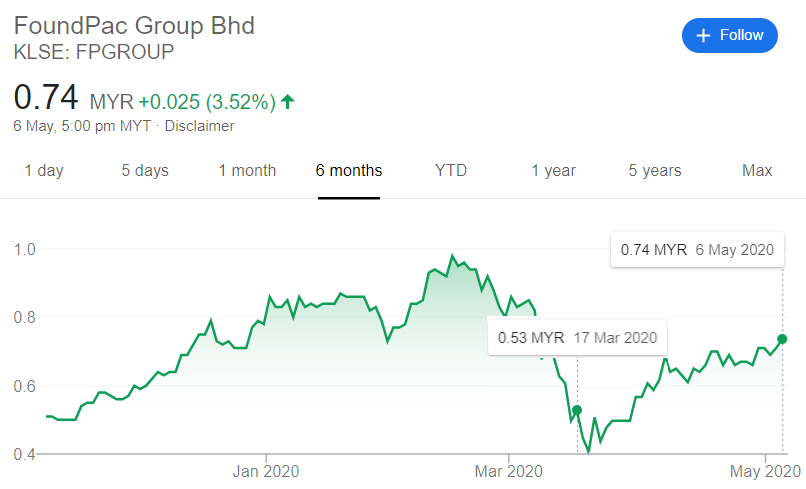Image resolution: width=806 pixels, height=489 pixels.
Task: Click the 6 May, 5:00 pm MYT timestamp
Action: click(x=82, y=126)
